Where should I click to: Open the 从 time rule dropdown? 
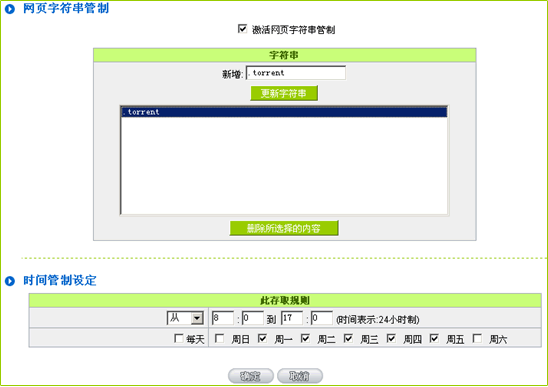(x=185, y=318)
